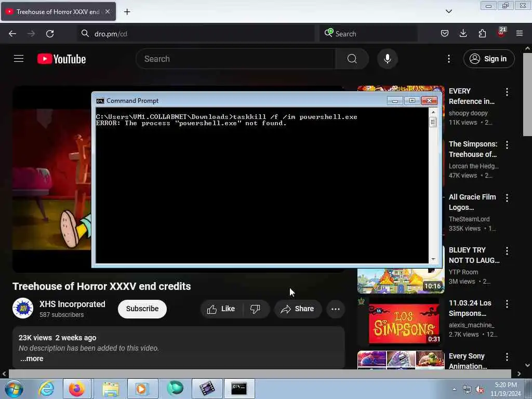List all tabs with the chevron
The image size is (532, 399).
(x=448, y=11)
